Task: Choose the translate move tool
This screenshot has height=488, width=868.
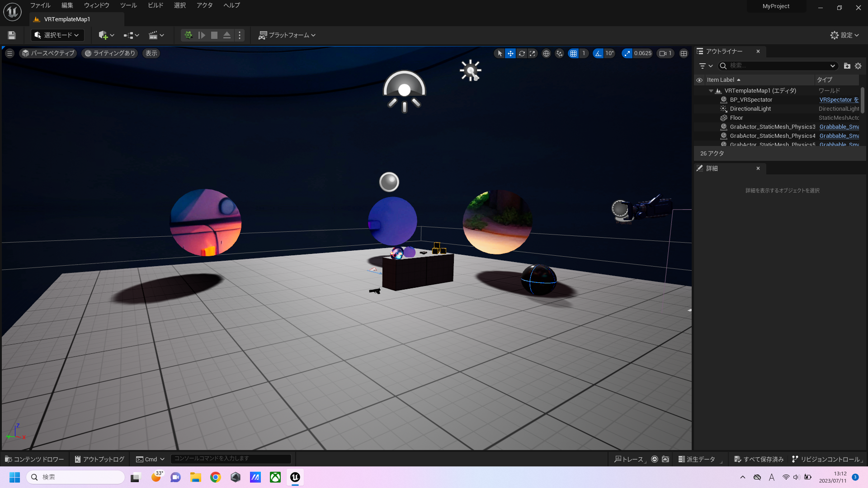Action: [x=510, y=53]
